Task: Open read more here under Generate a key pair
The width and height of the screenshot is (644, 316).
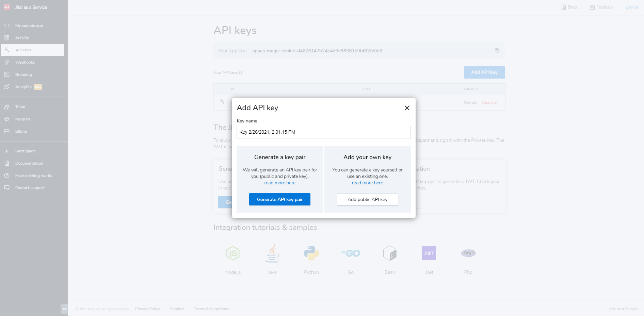Action: coord(279,183)
